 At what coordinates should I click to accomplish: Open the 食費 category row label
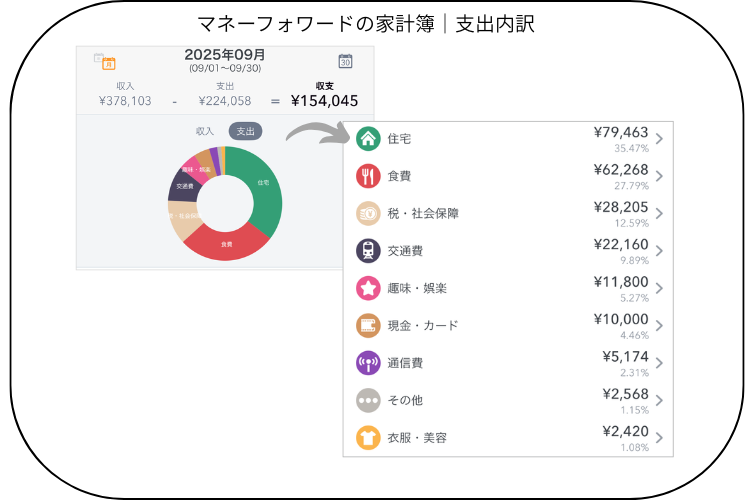tap(399, 176)
